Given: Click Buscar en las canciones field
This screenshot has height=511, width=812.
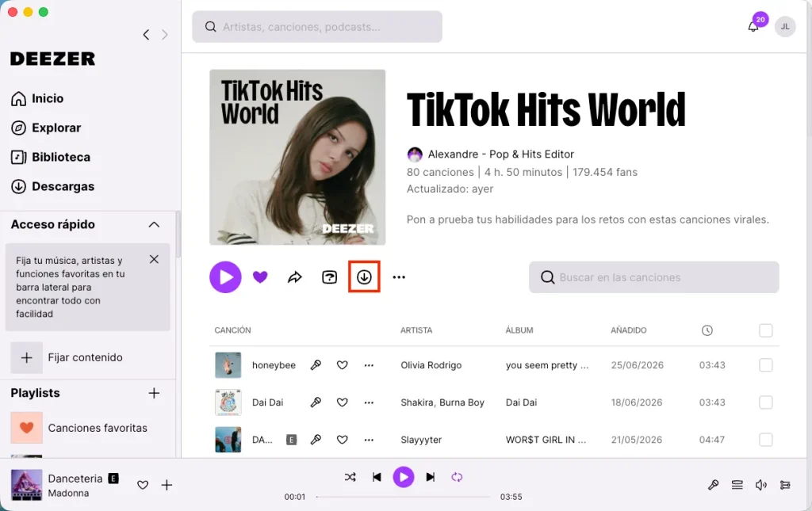Looking at the screenshot, I should click(653, 277).
